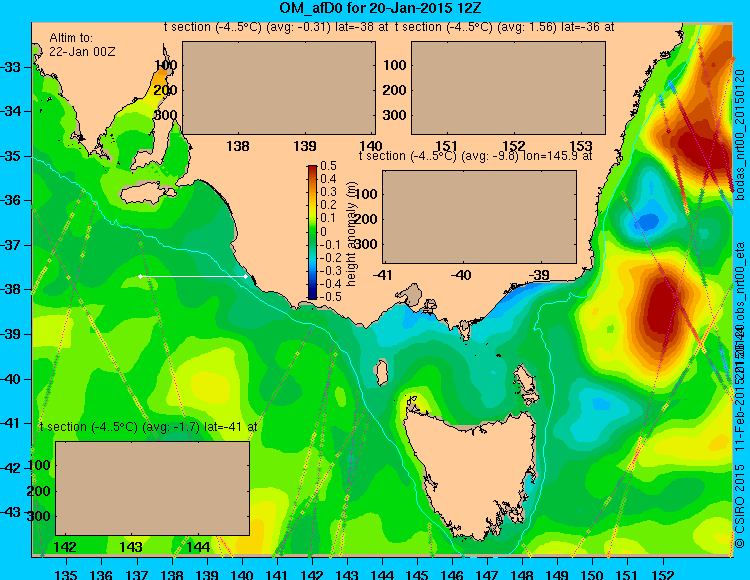Screen dimensions: 750x580
Task: Open the lat=-38 temperature section panel
Action: 279,88
